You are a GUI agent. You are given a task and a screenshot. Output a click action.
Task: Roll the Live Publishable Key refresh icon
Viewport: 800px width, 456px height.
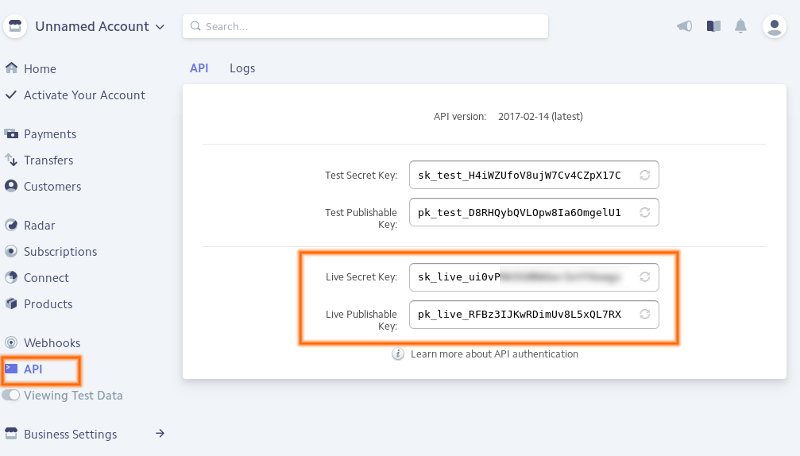(x=645, y=314)
